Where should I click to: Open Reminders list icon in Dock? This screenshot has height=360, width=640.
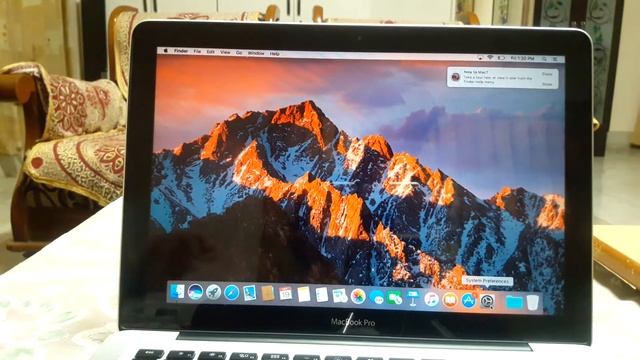pyautogui.click(x=322, y=295)
